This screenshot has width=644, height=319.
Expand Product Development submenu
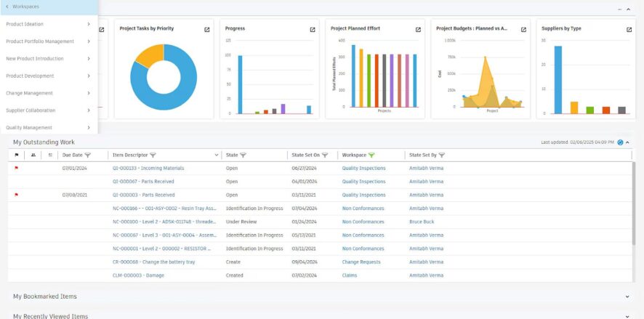pos(88,76)
